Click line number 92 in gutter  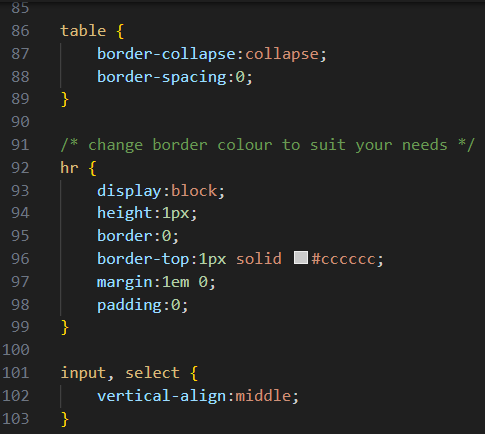[x=20, y=168]
